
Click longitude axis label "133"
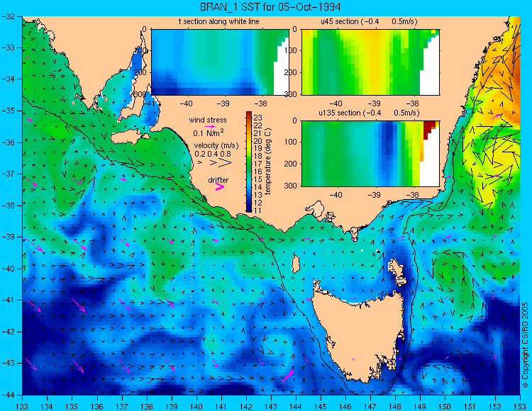[x=23, y=407]
